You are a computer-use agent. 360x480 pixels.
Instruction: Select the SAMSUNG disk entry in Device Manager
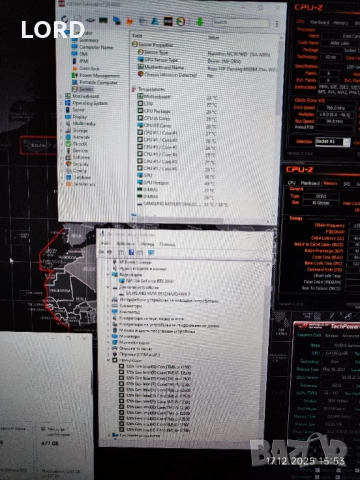[x=154, y=294]
